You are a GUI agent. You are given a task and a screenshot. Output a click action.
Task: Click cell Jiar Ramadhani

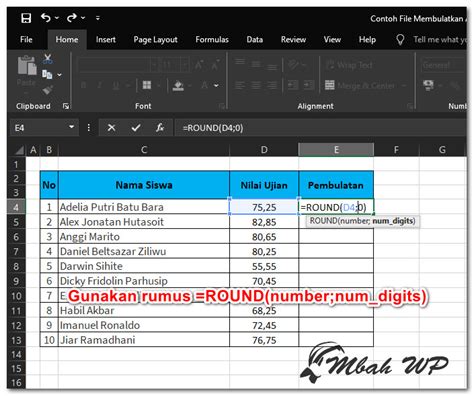click(x=144, y=340)
